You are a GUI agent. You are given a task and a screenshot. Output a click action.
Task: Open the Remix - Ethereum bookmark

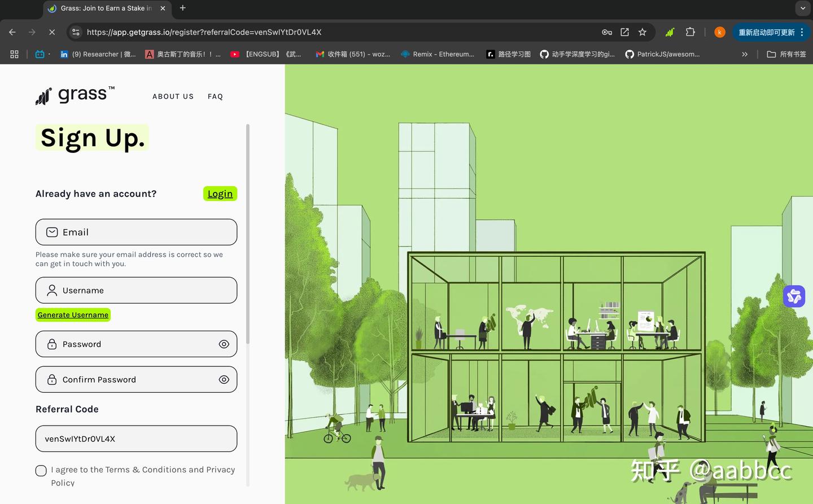click(x=438, y=54)
